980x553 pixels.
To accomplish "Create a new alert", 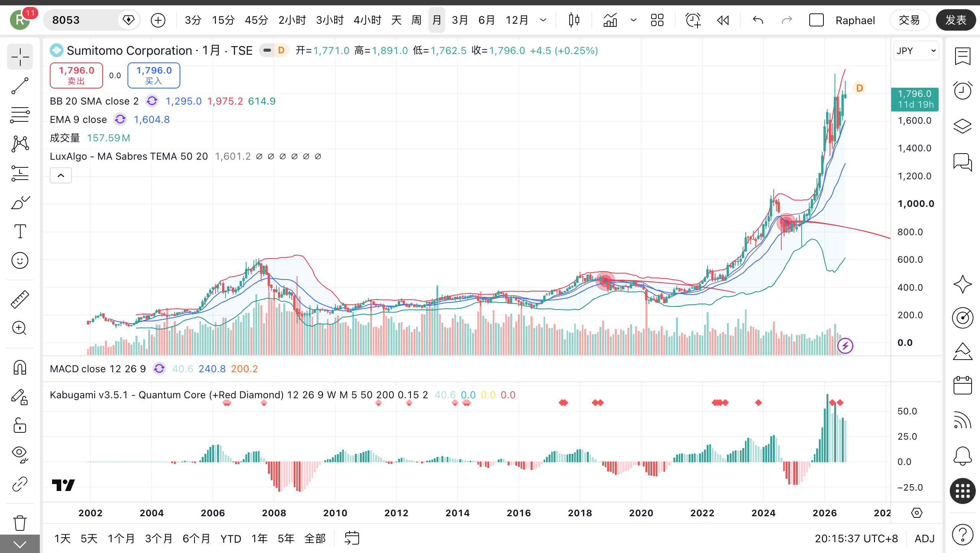I will click(693, 20).
